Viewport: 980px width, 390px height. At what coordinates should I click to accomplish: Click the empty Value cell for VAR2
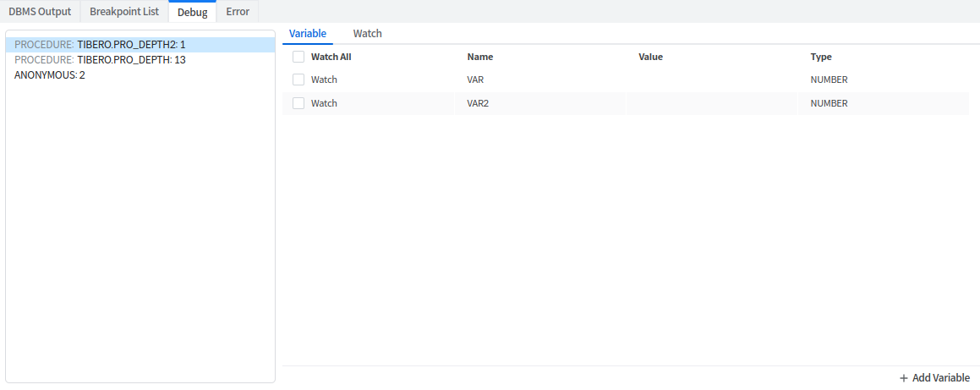point(710,103)
